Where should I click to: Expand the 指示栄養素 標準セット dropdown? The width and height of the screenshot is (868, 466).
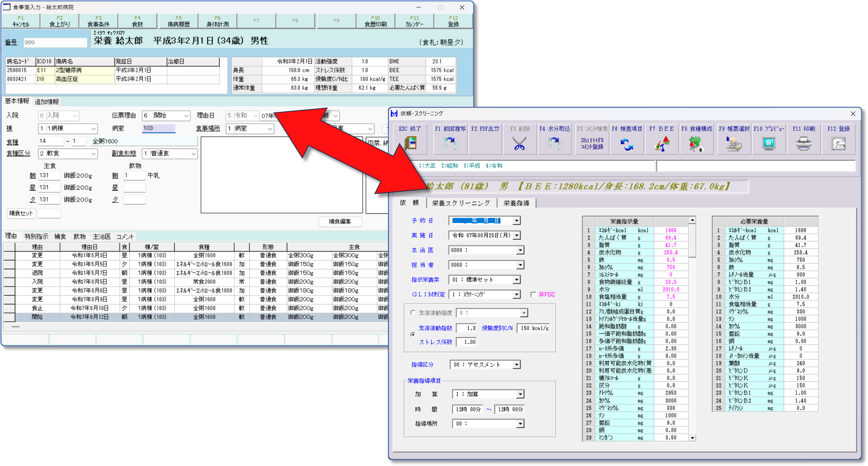point(516,280)
